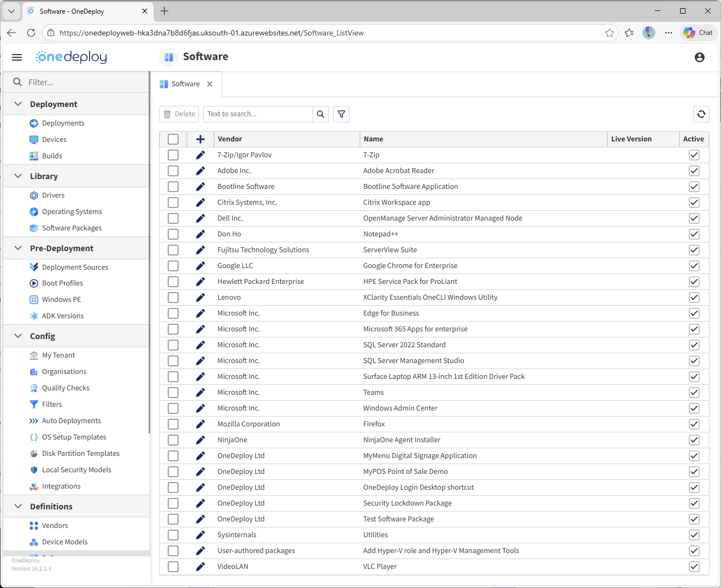Open Software Packages in the sidebar
The height and width of the screenshot is (588, 721).
[x=72, y=228]
